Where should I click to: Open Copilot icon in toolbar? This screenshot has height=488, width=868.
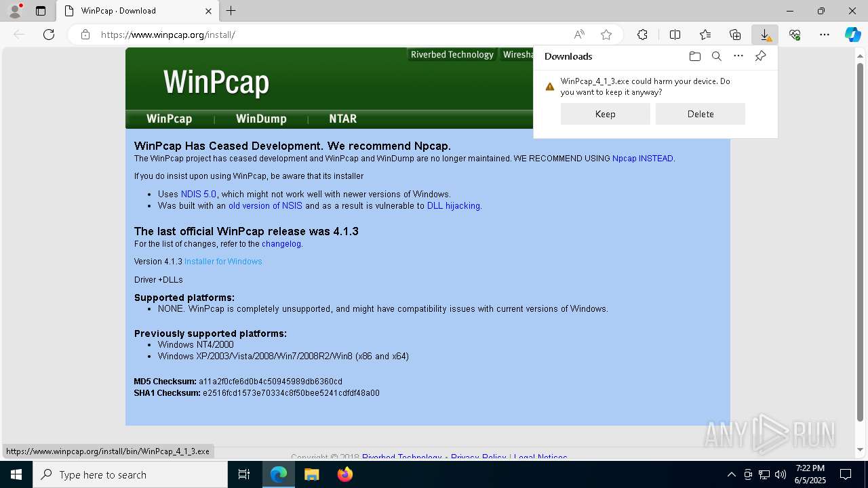[x=852, y=35]
